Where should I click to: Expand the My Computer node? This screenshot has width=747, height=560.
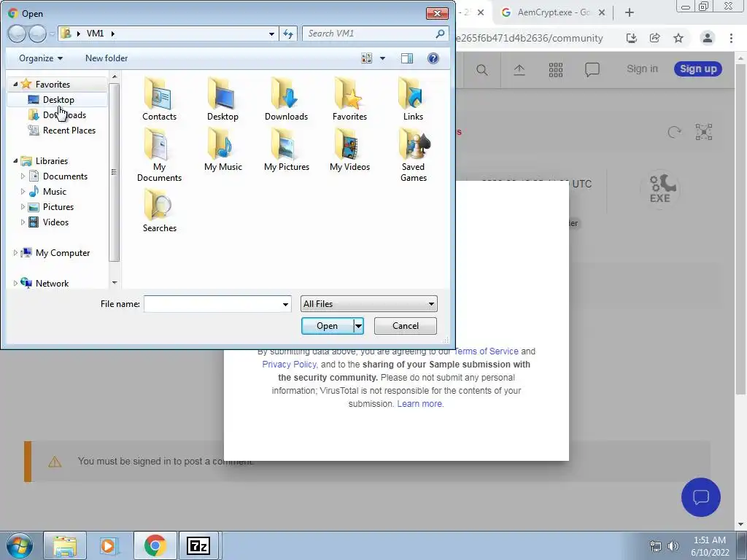15,253
